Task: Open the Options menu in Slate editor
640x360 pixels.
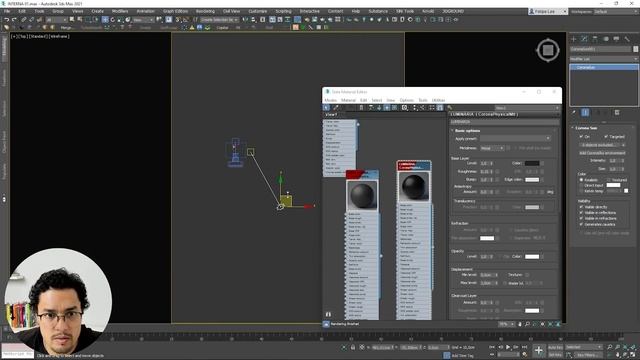Action: click(407, 100)
